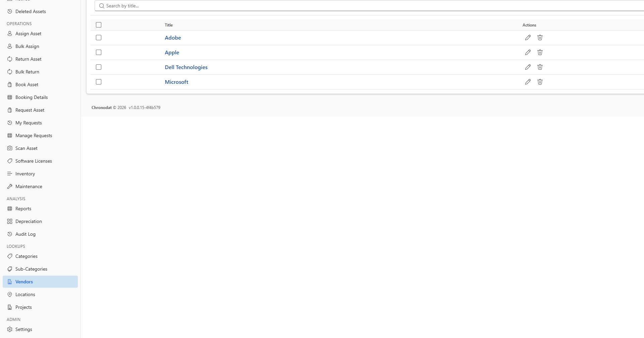Open Manage Requests in sidebar
This screenshot has width=644, height=338.
(x=40, y=135)
